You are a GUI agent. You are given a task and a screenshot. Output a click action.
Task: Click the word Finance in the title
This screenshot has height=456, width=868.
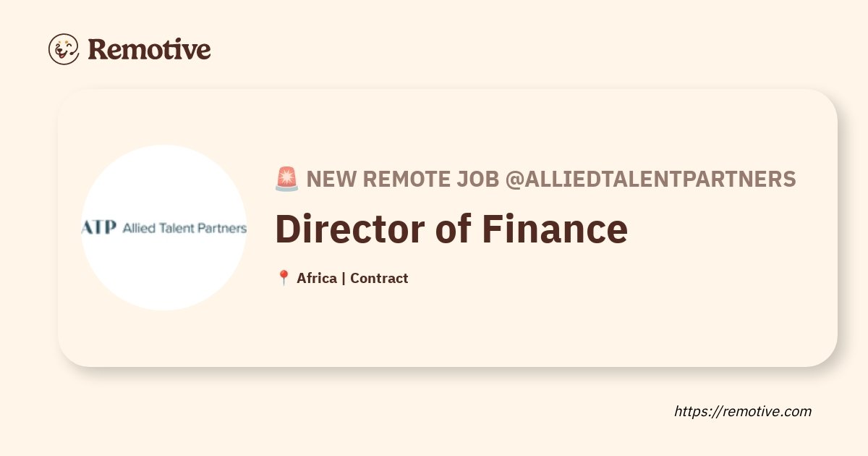point(555,229)
